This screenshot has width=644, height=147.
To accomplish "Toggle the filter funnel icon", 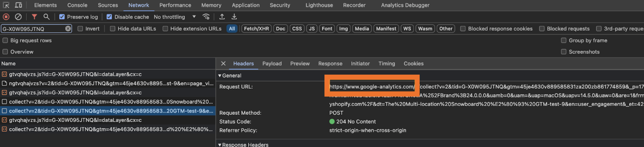I will [x=34, y=17].
